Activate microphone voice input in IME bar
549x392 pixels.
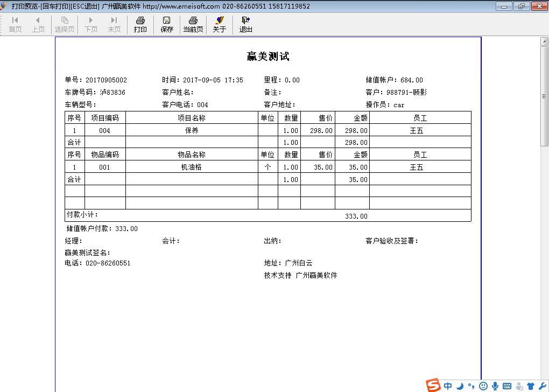[495, 386]
